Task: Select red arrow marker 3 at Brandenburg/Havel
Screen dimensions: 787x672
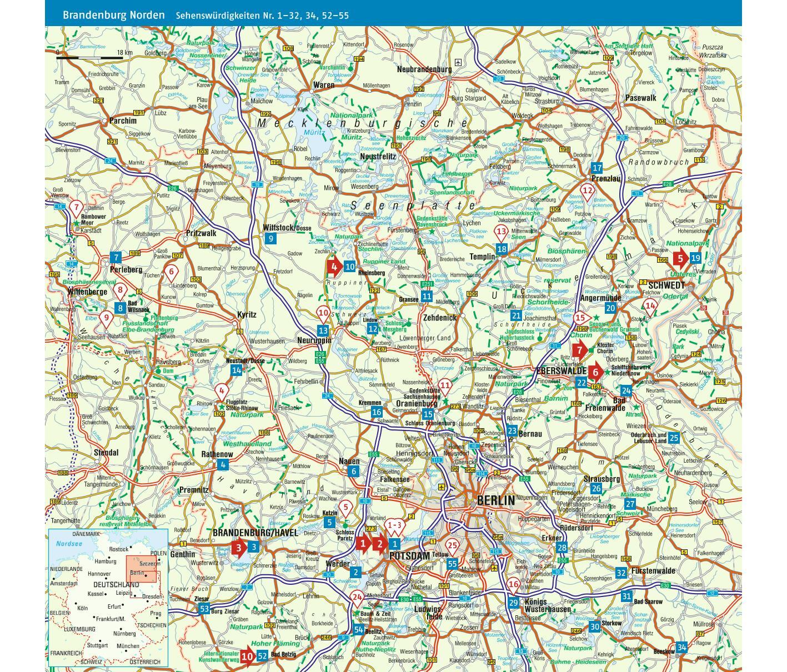Action: tap(239, 547)
